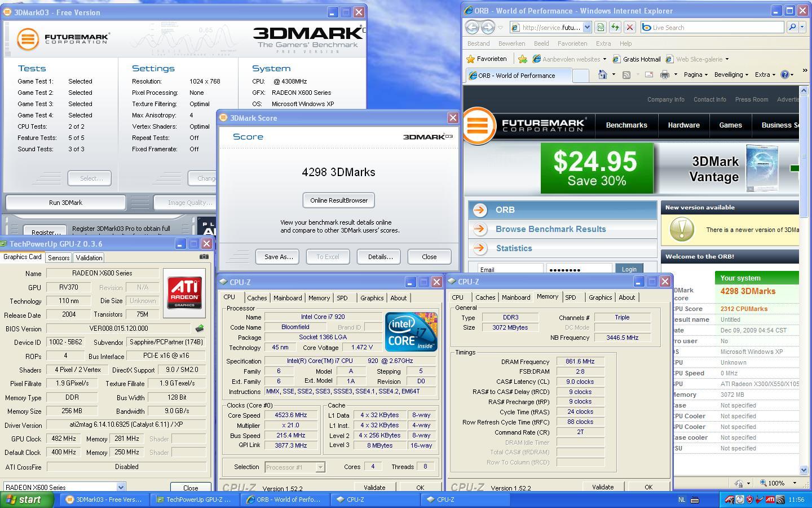Click the Login button on the ORB page
Viewport: 812px width, 508px height.
pos(629,269)
